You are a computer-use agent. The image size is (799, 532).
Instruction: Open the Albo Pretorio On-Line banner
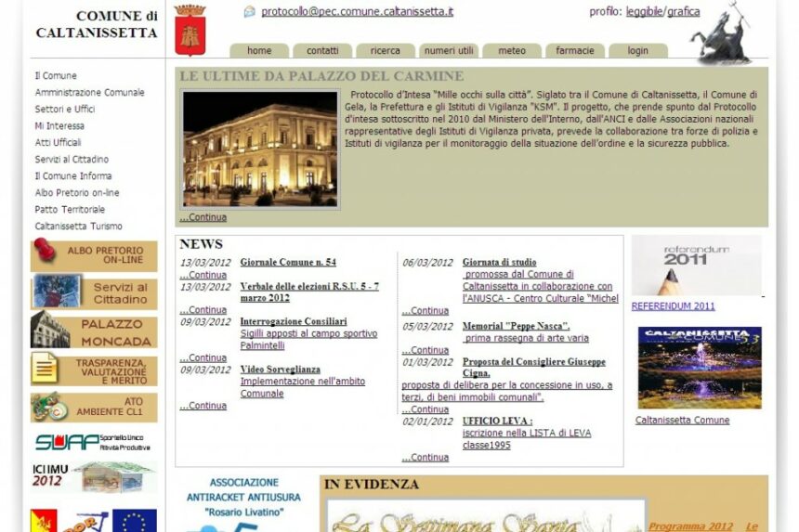coord(94,255)
